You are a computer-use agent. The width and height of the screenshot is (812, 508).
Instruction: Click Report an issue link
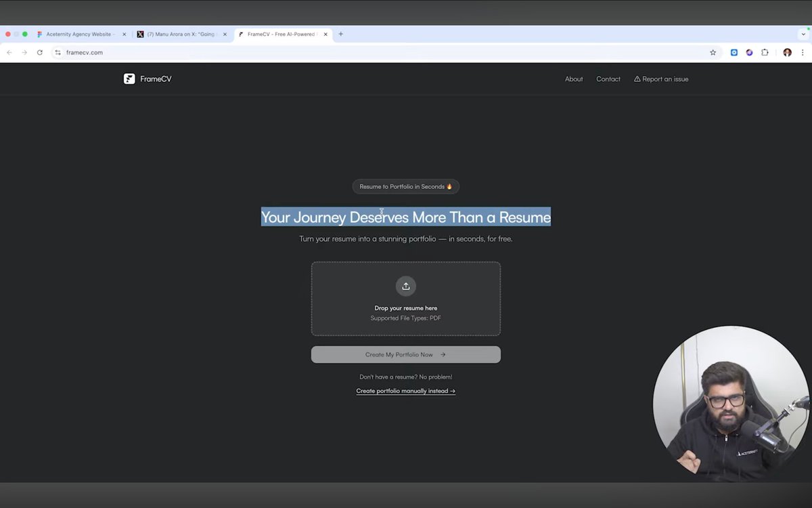(x=661, y=79)
